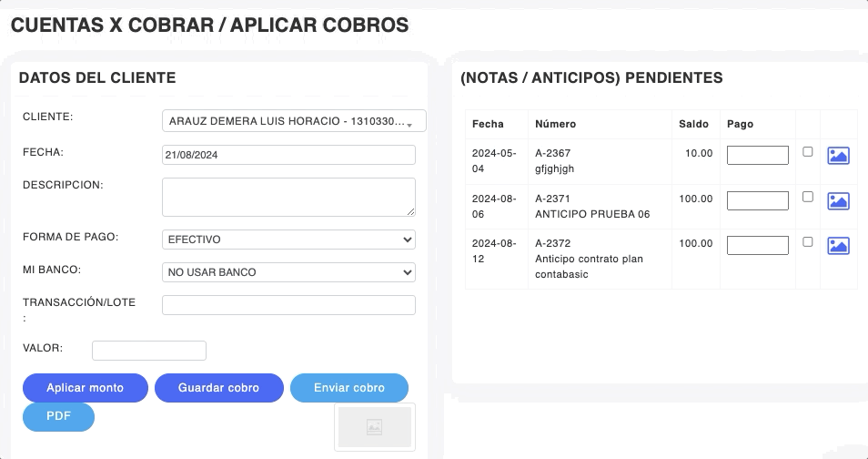Viewport: 868px width, 459px height.
Task: Expand the FORMA DE PAGO dropdown
Action: point(288,240)
